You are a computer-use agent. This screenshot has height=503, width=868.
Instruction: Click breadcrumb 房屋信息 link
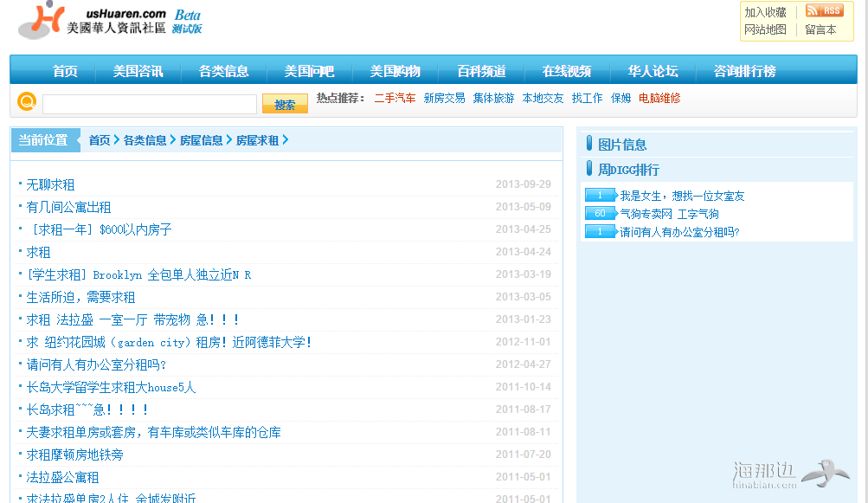[x=202, y=140]
